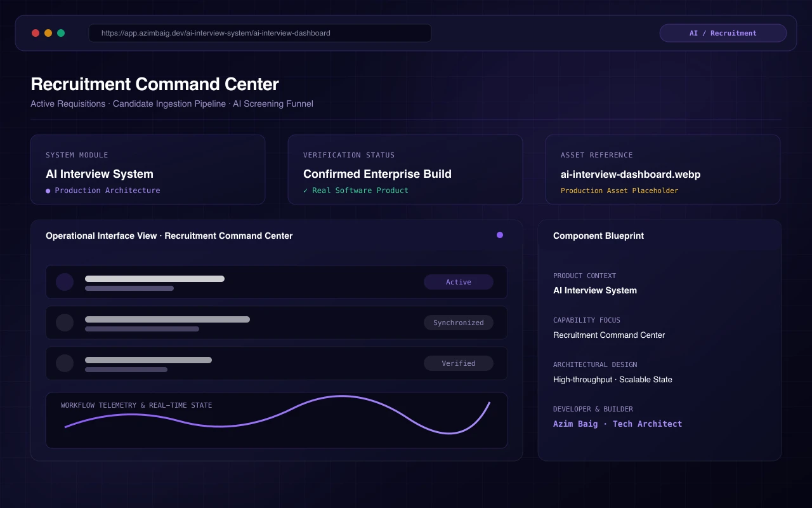Click the workflow telemetry line chart
This screenshot has width=812, height=508.
pos(277,415)
